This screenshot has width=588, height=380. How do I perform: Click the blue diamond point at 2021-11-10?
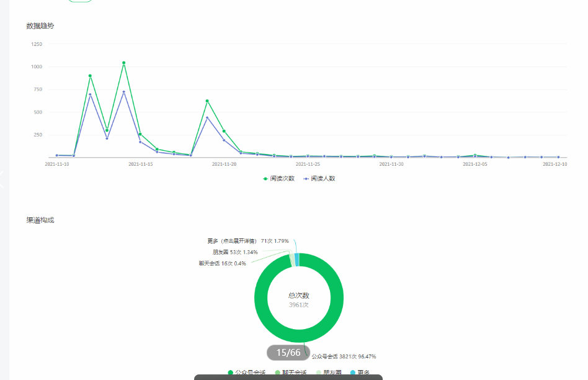point(57,155)
